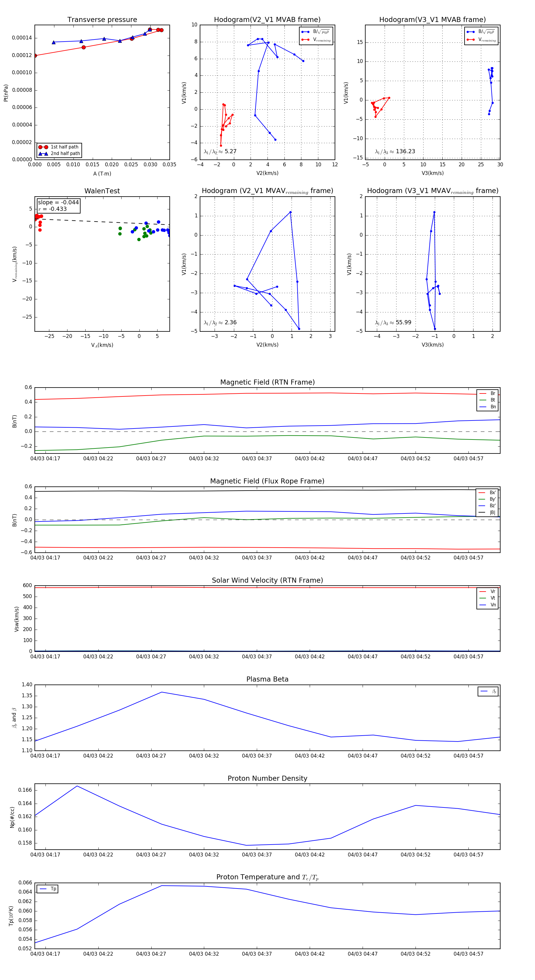This screenshot has width=535, height=980.
Task: Select the "Bx'" legend entry
Action: point(487,493)
